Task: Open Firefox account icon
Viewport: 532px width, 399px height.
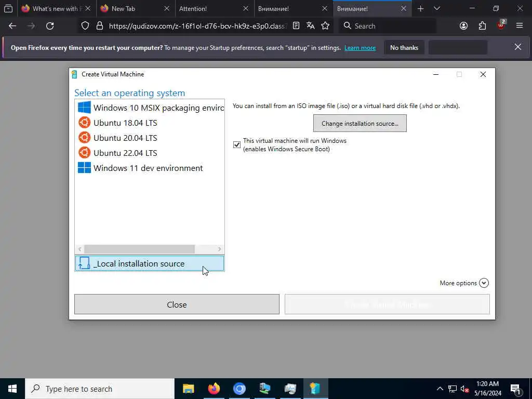Action: (x=463, y=26)
